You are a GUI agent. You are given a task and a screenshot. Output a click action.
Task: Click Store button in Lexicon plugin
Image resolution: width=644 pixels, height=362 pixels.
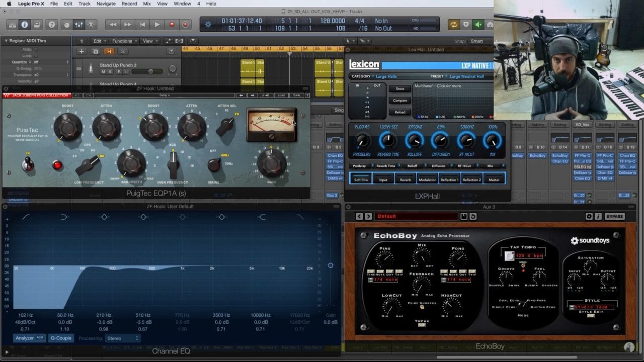point(400,89)
